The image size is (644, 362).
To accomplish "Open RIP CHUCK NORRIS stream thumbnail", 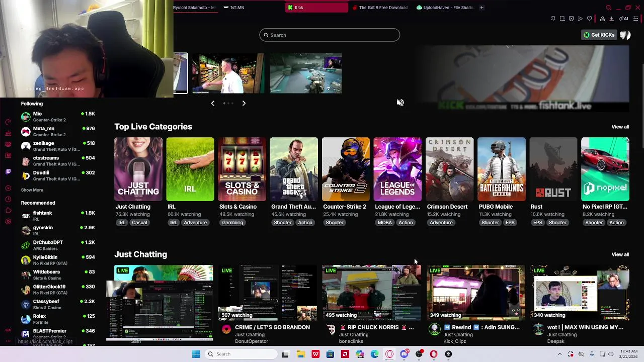I will coord(371,293).
